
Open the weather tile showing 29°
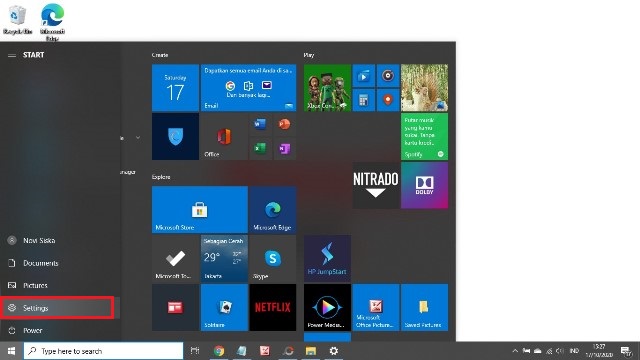point(224,258)
